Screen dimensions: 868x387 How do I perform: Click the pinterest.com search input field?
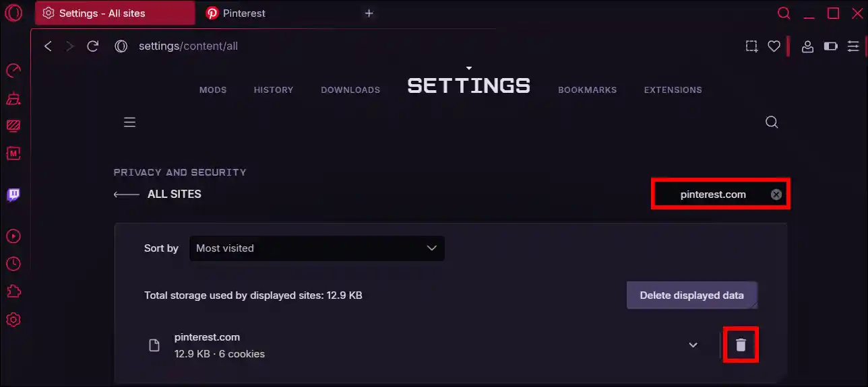(712, 195)
